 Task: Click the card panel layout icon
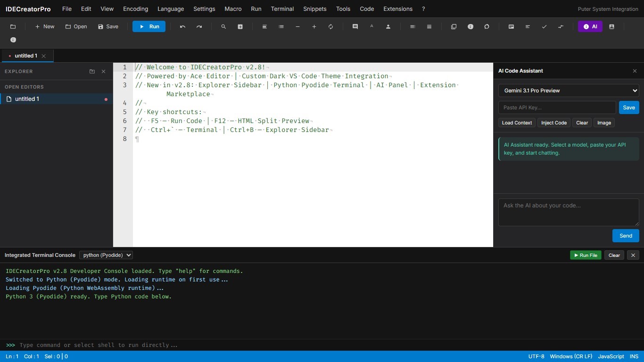click(511, 27)
